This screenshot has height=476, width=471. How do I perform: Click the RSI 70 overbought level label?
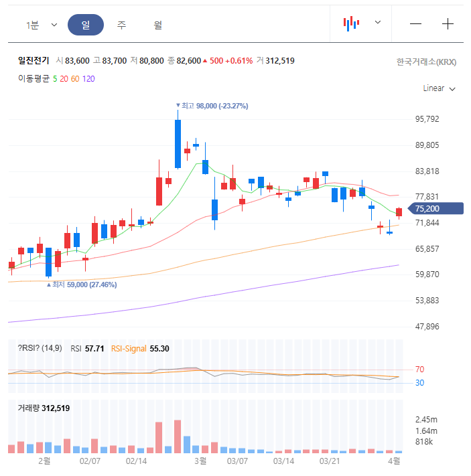[x=419, y=370]
